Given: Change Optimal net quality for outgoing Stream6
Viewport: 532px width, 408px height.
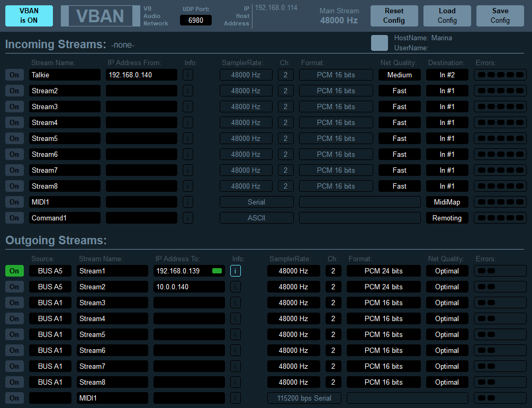Looking at the screenshot, I should [x=447, y=350].
